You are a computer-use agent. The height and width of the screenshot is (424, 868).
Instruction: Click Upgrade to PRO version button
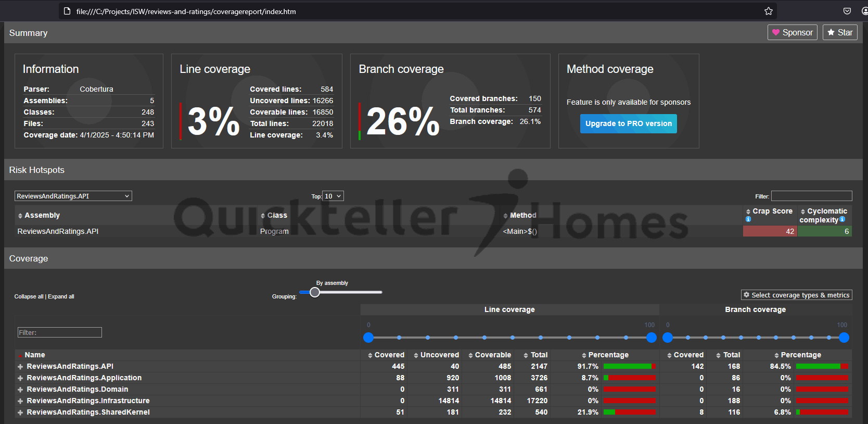tap(628, 124)
